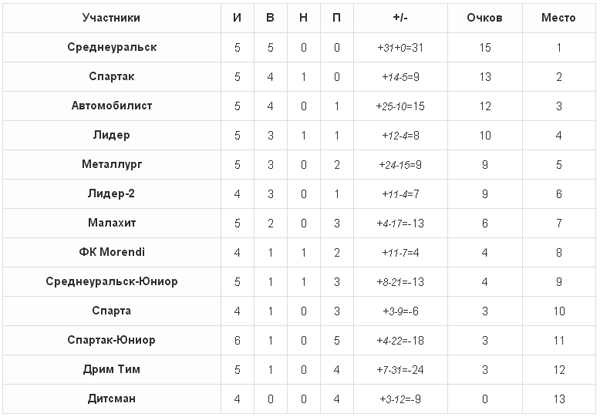Select the Лидер team name
The image size is (600, 417).
click(x=111, y=135)
